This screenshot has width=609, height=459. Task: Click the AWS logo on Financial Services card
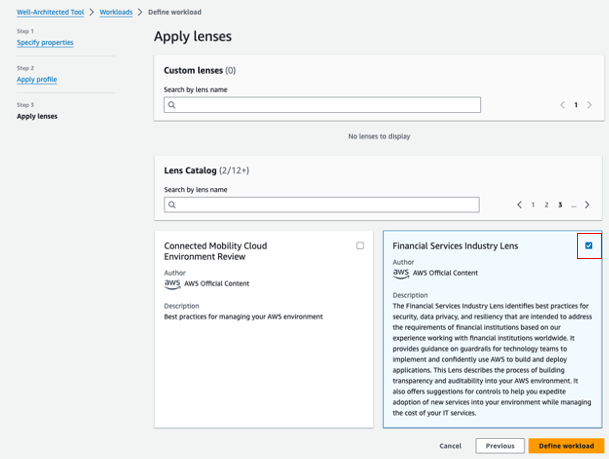click(400, 273)
